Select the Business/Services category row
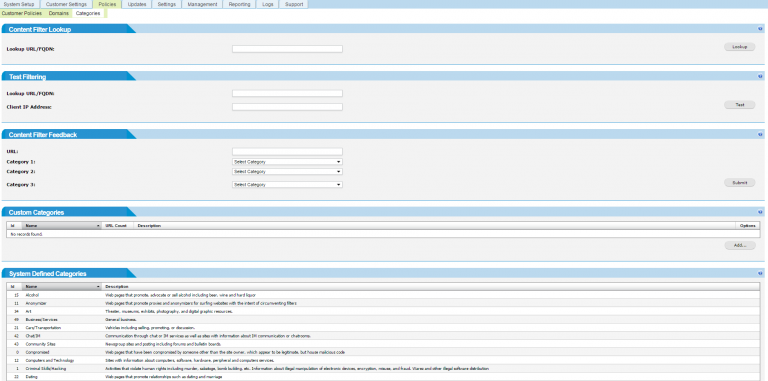Viewport: 768px width, 381px height. click(x=383, y=319)
